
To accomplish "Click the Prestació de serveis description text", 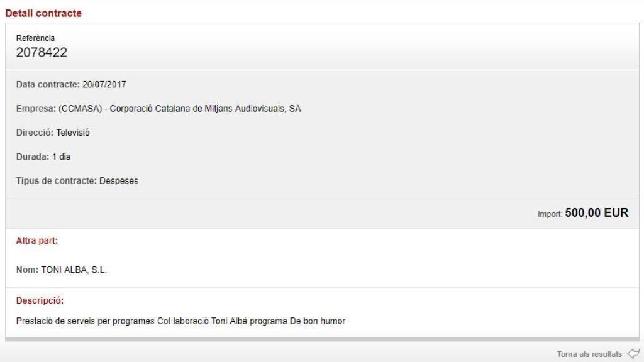I will click(x=180, y=322).
